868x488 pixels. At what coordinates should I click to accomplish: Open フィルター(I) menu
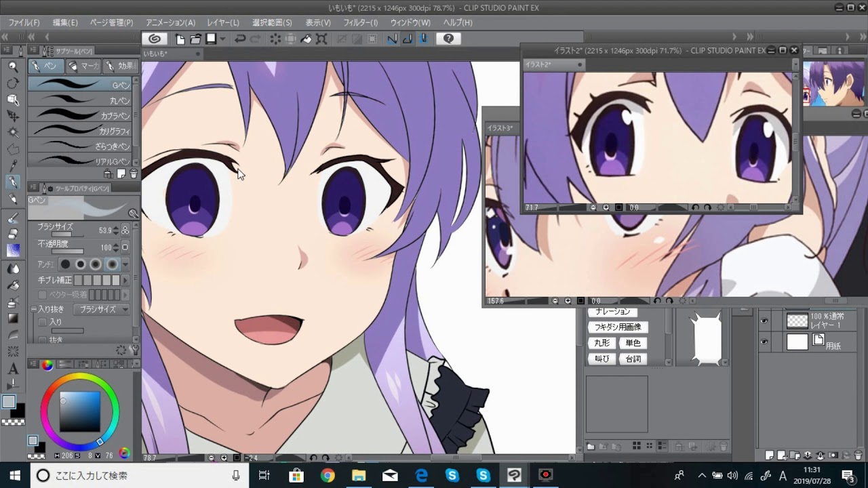point(360,22)
